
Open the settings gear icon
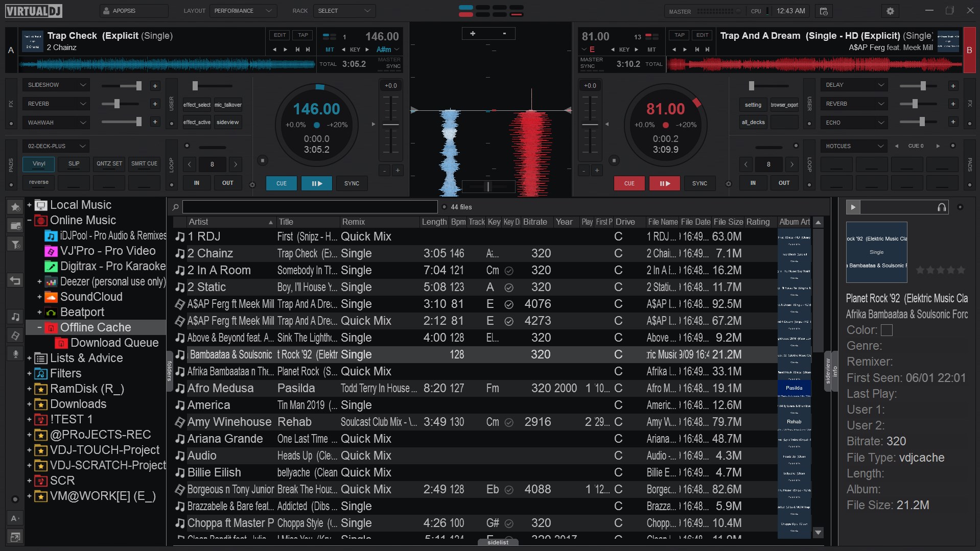point(890,11)
